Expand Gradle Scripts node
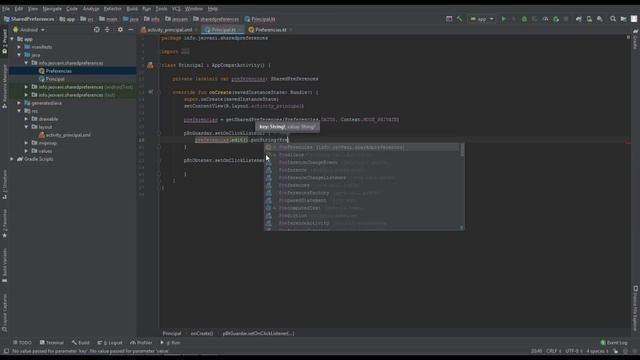This screenshot has width=640, height=360. [12, 159]
